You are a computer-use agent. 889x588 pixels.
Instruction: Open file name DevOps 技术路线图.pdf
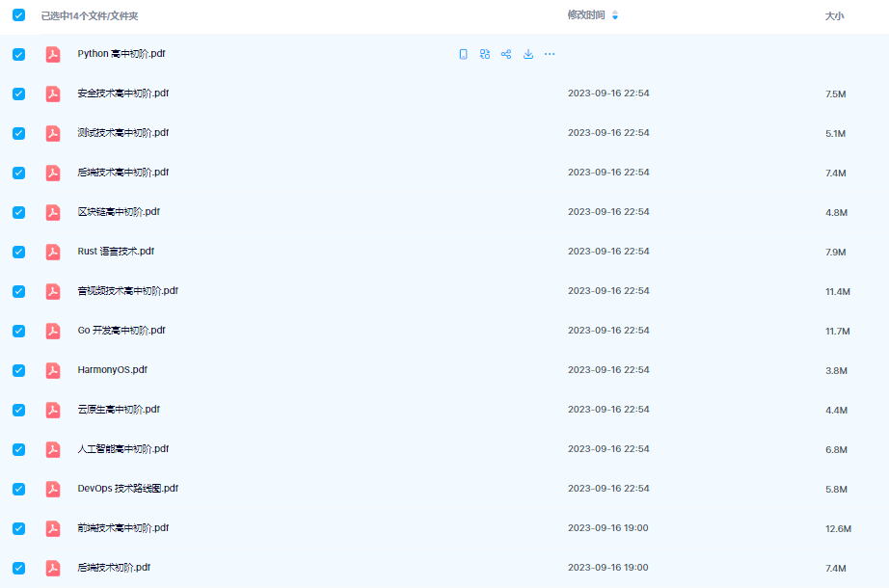[x=127, y=488]
